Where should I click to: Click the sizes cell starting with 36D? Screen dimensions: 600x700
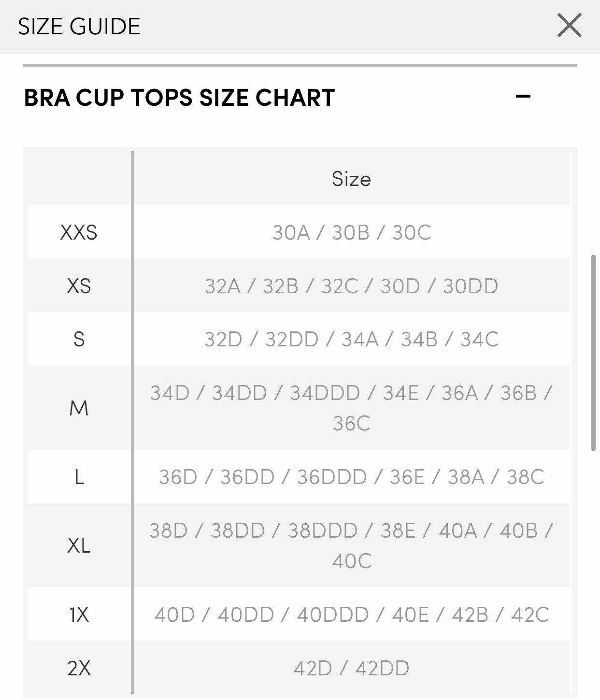[x=351, y=477]
